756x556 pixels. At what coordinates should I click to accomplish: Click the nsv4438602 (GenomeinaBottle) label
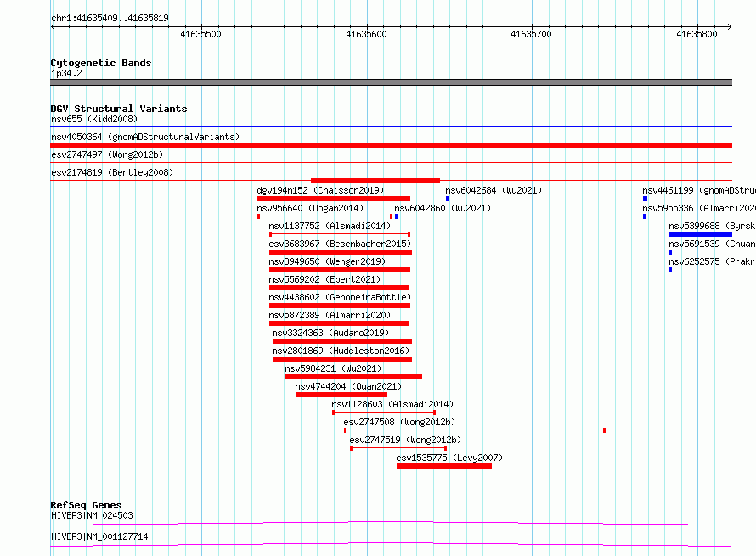tap(340, 297)
